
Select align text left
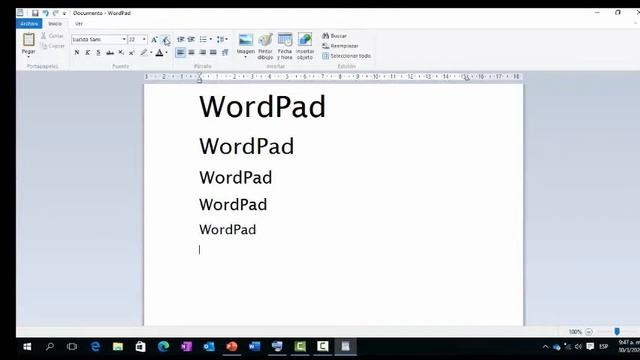(x=180, y=52)
